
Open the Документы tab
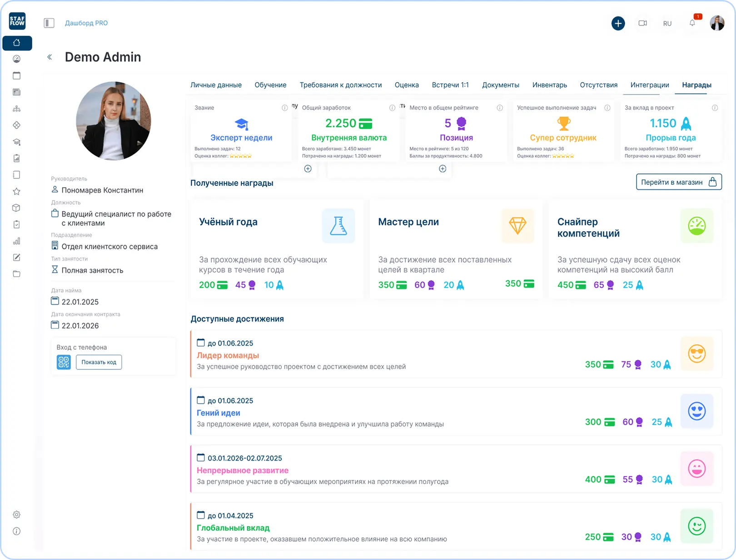tap(500, 85)
